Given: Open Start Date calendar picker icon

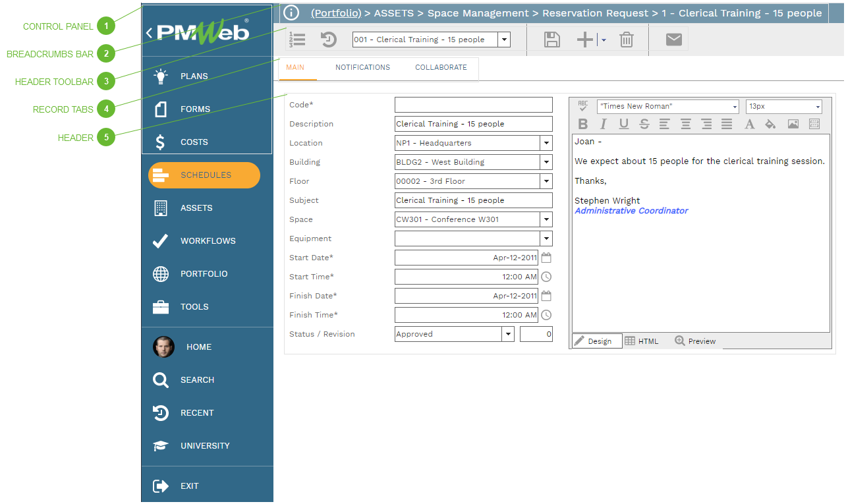Looking at the screenshot, I should (x=546, y=258).
